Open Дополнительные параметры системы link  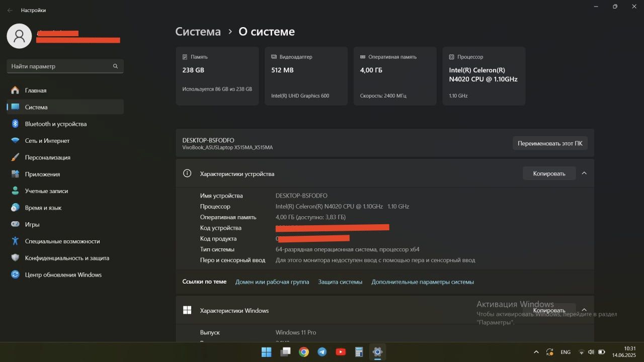[423, 282]
